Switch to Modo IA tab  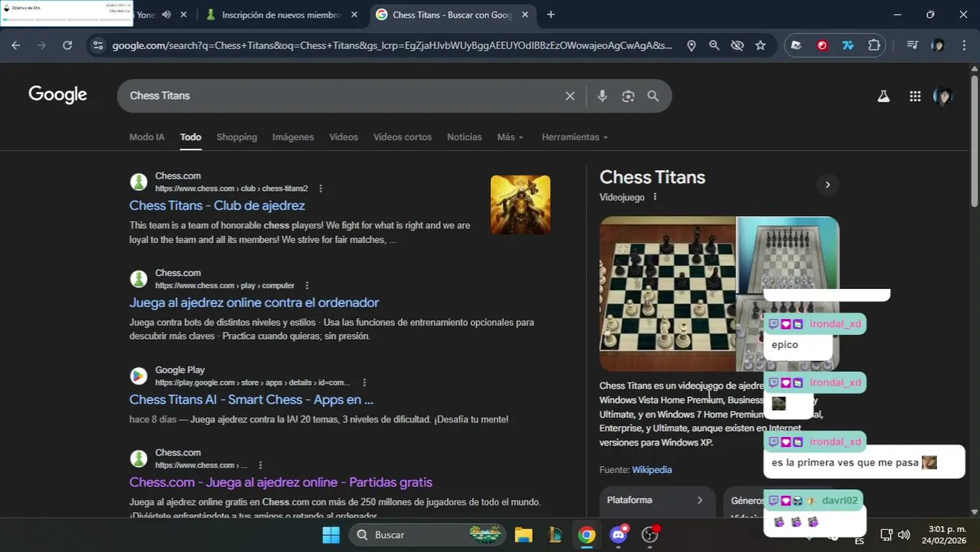tap(146, 137)
